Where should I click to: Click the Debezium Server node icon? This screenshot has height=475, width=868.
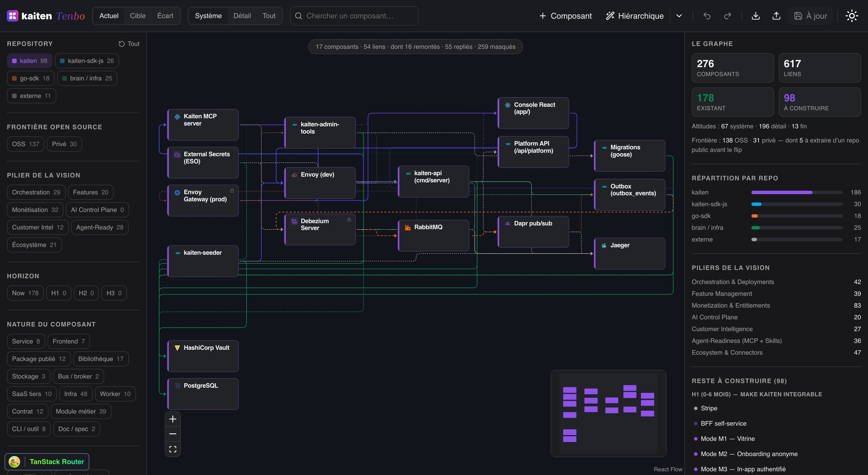coord(294,221)
